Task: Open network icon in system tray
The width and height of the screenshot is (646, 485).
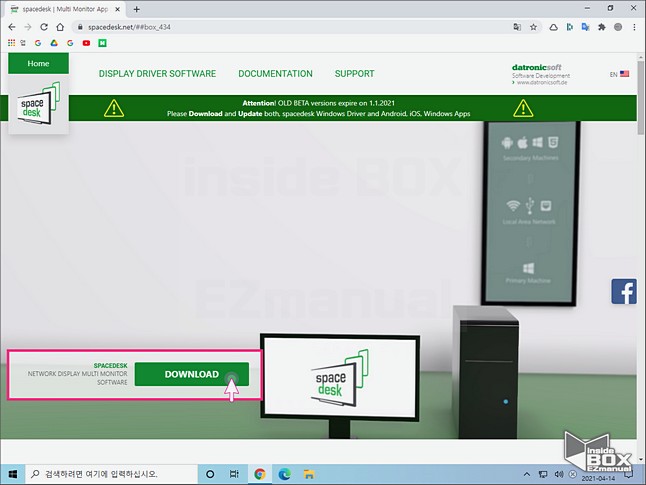Action: [543, 474]
